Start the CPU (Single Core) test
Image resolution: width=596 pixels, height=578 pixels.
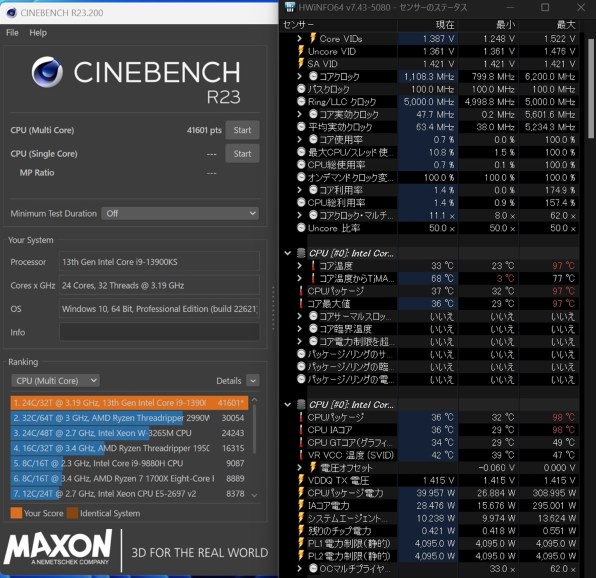click(242, 154)
